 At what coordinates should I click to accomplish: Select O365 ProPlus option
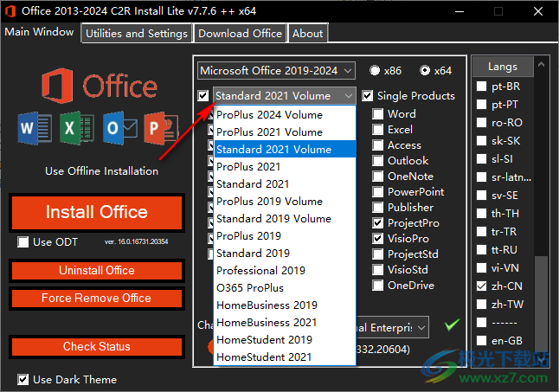pyautogui.click(x=285, y=287)
